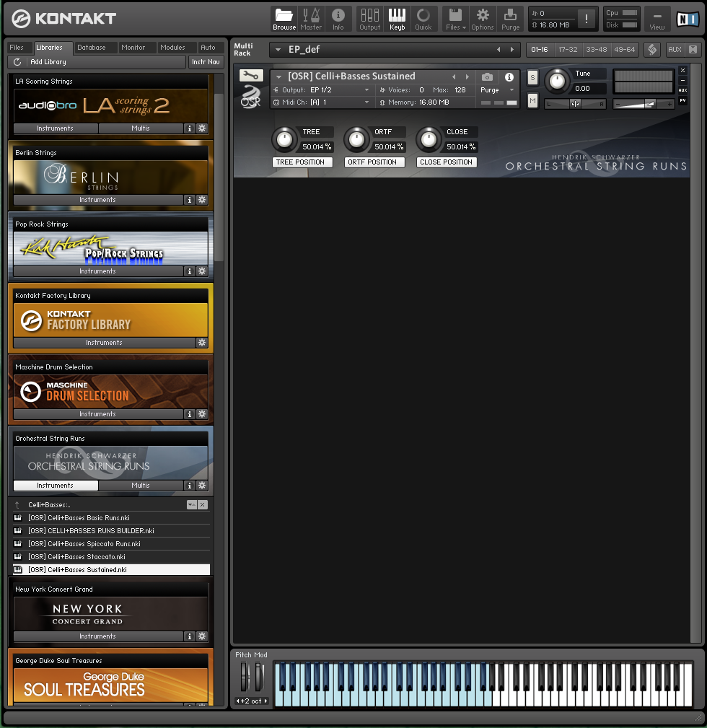
Task: Adjust the pan slider
Action: pos(575,105)
